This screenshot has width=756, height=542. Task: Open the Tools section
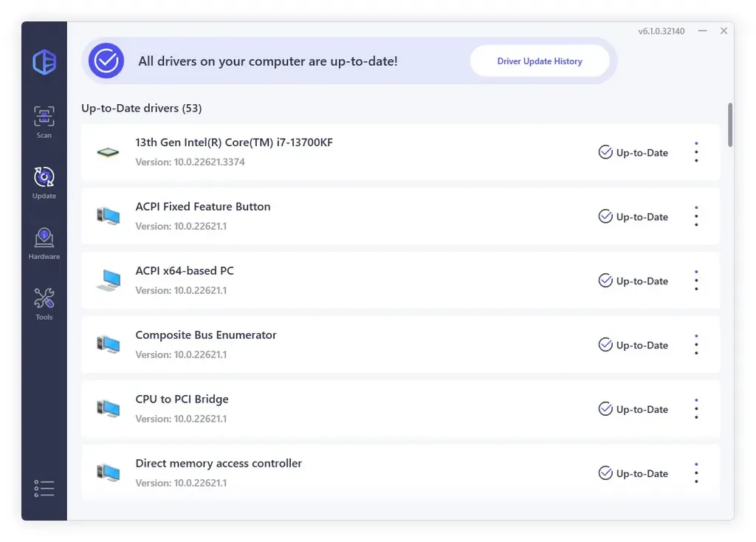(44, 304)
